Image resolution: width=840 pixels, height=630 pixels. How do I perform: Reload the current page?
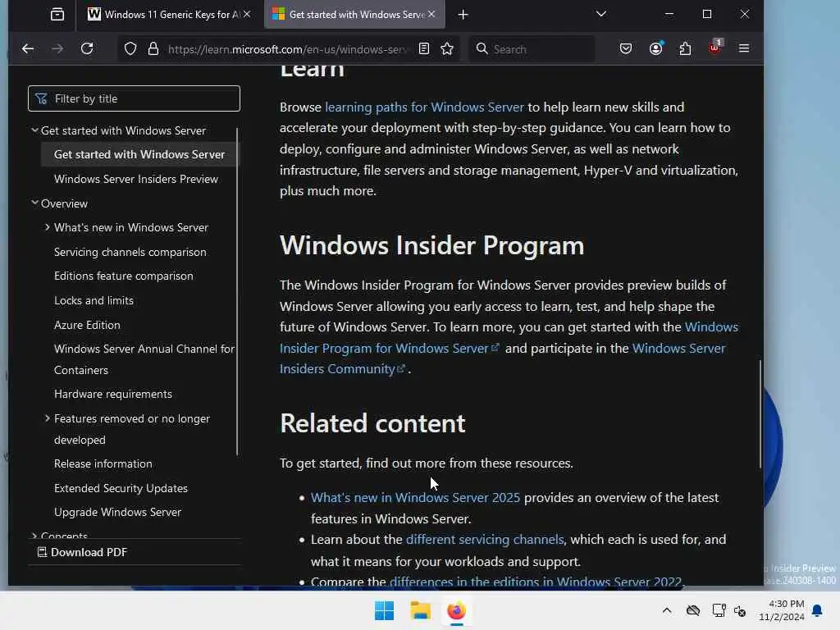tap(87, 48)
